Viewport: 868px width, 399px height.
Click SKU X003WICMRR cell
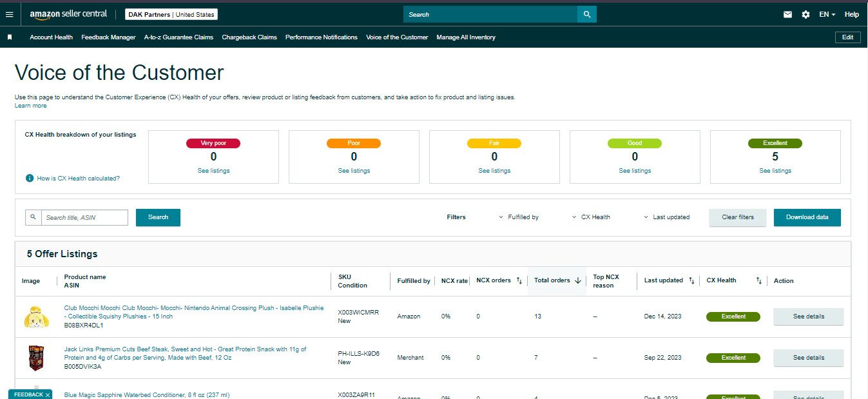(x=358, y=313)
